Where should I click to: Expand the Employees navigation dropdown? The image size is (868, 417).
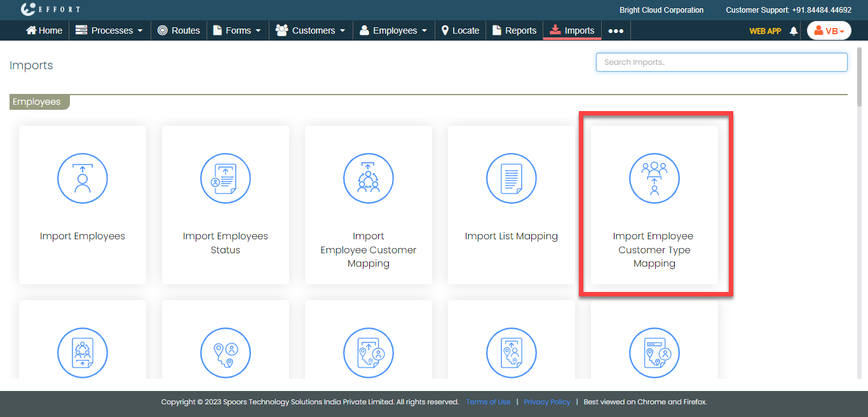pyautogui.click(x=393, y=30)
